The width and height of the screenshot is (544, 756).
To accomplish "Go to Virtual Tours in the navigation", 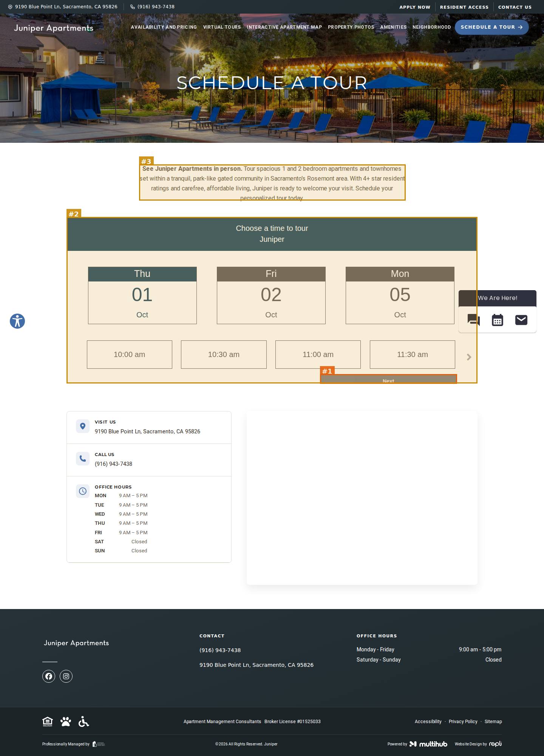I will coord(222,27).
